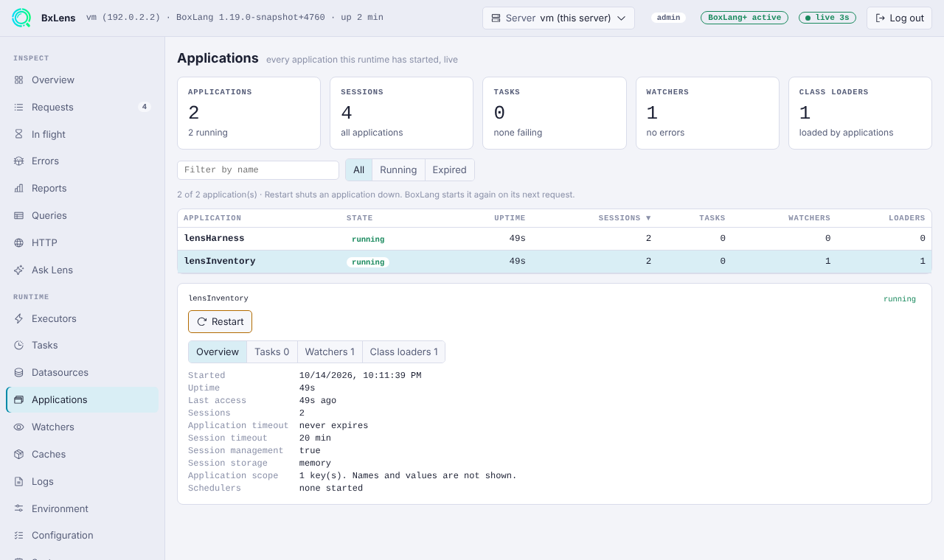The height and width of the screenshot is (560, 944).
Task: Open Logs via its document icon
Action: pyautogui.click(x=18, y=481)
